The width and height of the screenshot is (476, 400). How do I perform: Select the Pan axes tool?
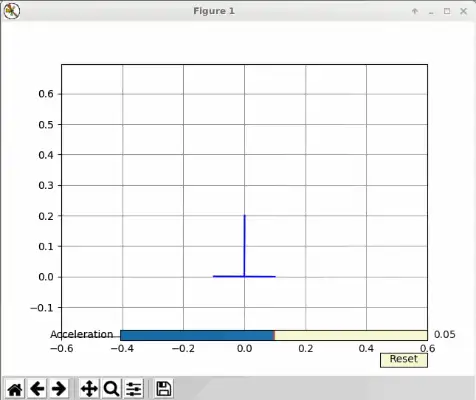[89, 389]
